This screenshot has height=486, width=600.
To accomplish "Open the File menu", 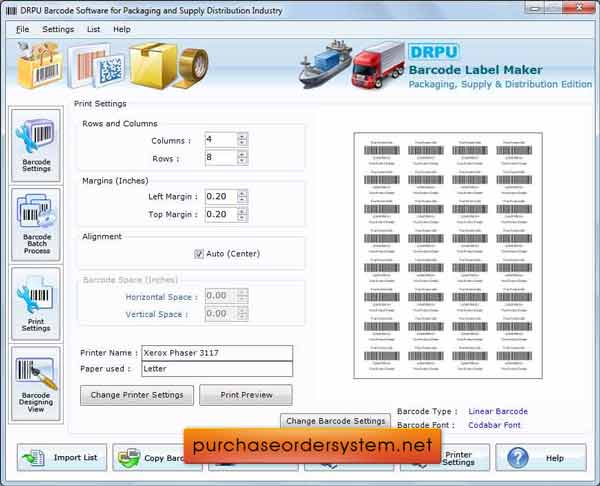I will coord(22,29).
